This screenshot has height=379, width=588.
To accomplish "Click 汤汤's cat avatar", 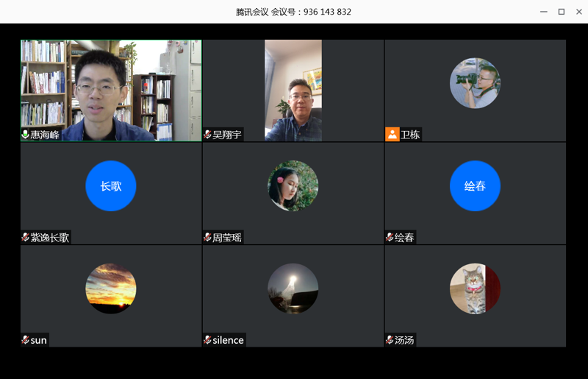I will click(475, 288).
